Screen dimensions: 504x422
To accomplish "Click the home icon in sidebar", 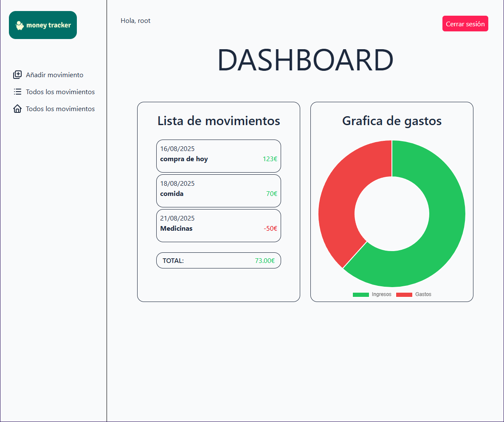I will coord(17,109).
